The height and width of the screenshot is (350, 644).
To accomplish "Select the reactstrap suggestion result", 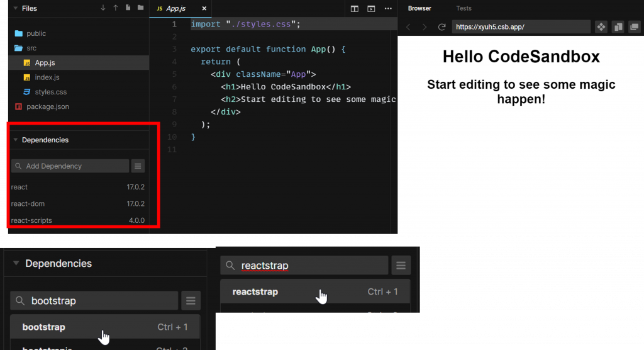I will [x=316, y=291].
